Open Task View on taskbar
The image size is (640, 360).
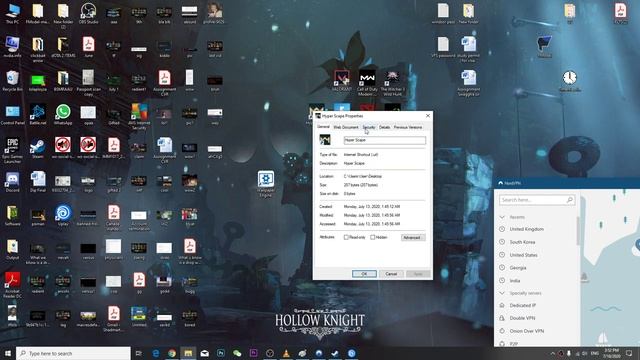[139, 353]
